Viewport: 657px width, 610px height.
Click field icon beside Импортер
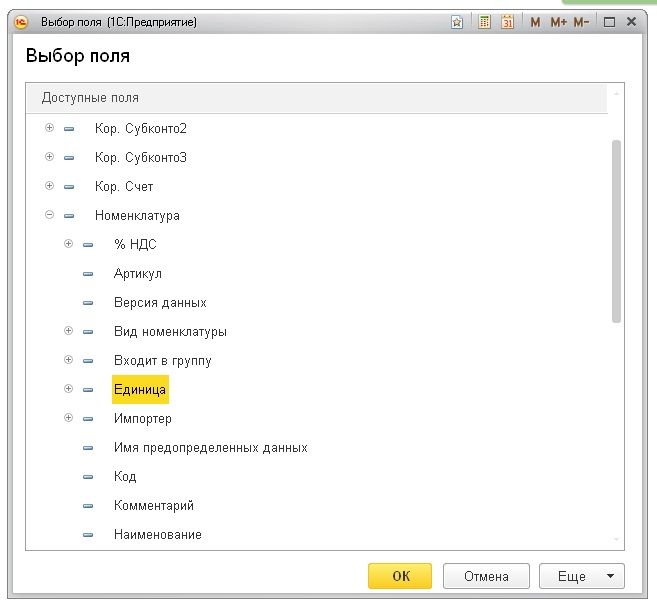[88, 419]
